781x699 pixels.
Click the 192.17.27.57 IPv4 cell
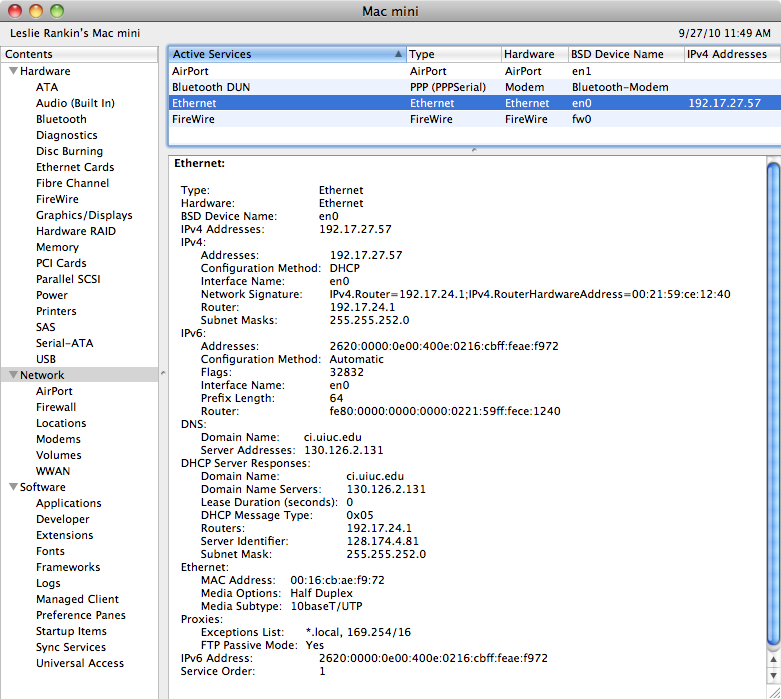pos(725,103)
